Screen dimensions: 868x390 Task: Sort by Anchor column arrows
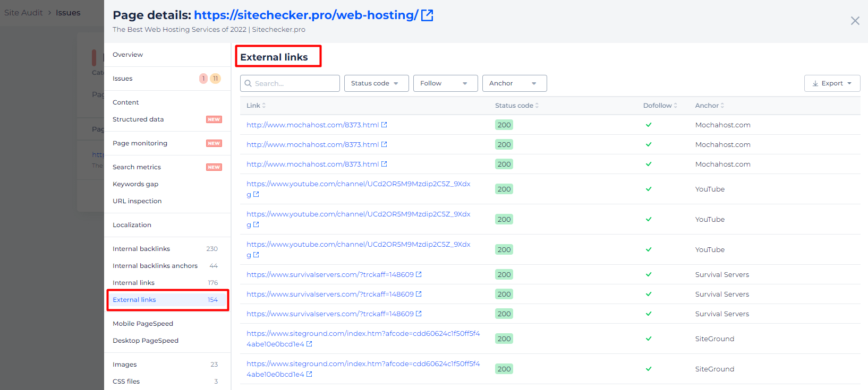click(722, 106)
